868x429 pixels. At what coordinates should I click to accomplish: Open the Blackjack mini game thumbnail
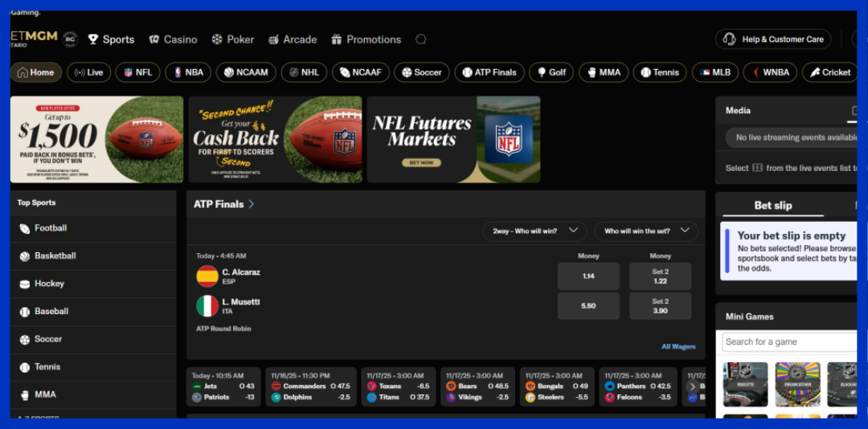coord(842,384)
